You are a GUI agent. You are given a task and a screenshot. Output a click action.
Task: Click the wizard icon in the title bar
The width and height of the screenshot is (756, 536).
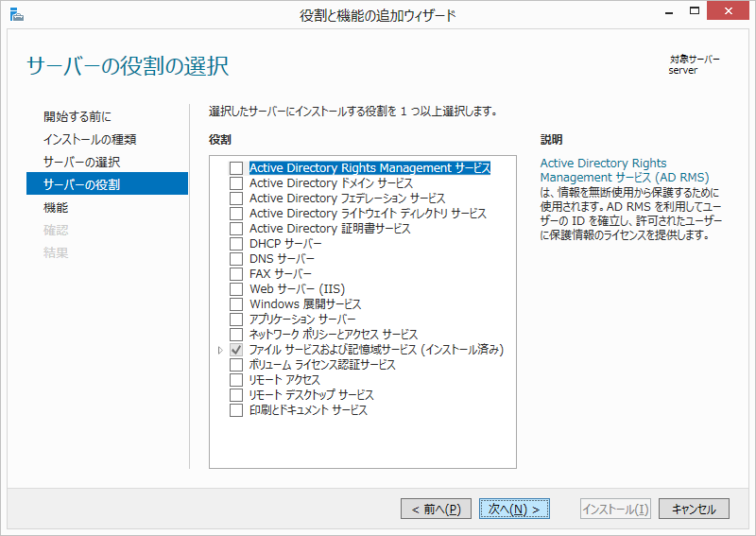click(x=16, y=14)
